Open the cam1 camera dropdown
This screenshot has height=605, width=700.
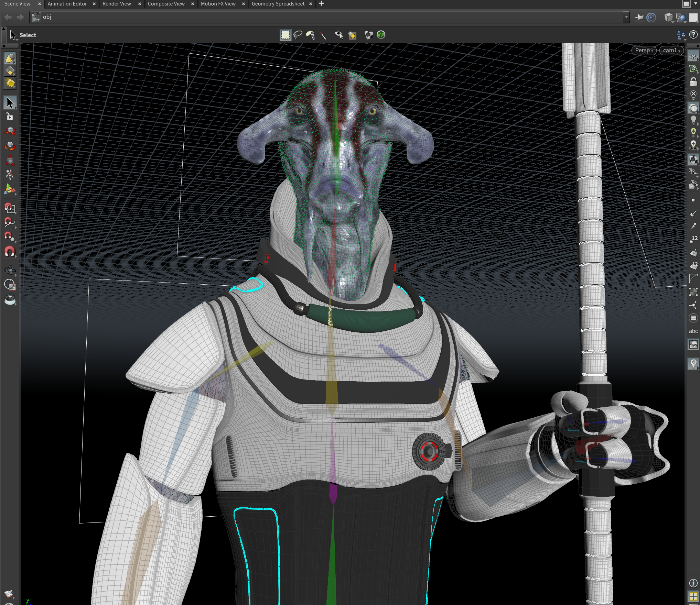tap(671, 50)
